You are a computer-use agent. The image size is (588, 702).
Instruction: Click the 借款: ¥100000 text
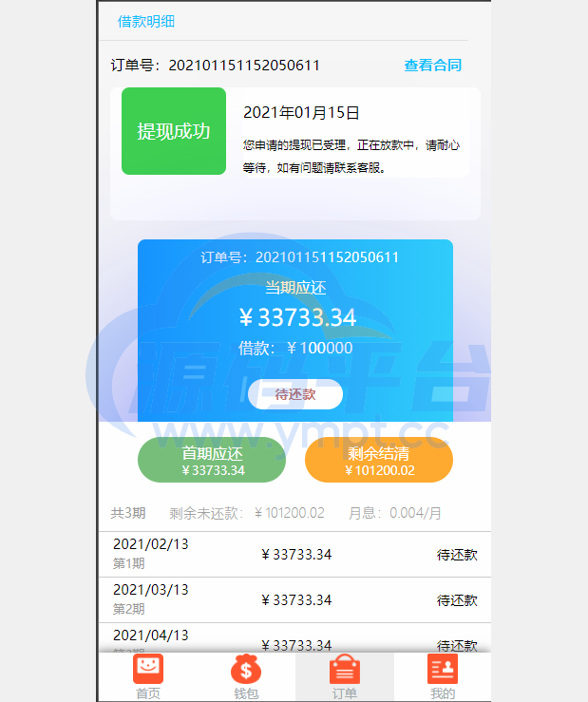click(295, 348)
